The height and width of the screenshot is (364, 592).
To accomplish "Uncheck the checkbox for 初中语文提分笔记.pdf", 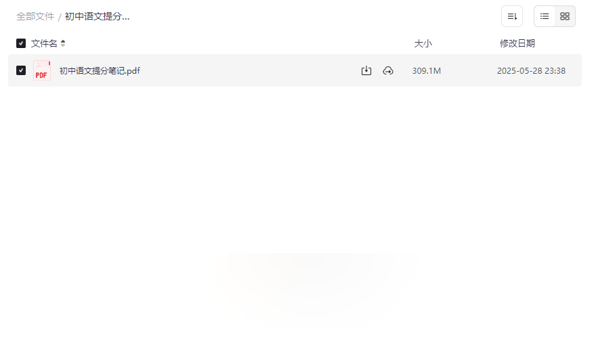I will [x=21, y=70].
